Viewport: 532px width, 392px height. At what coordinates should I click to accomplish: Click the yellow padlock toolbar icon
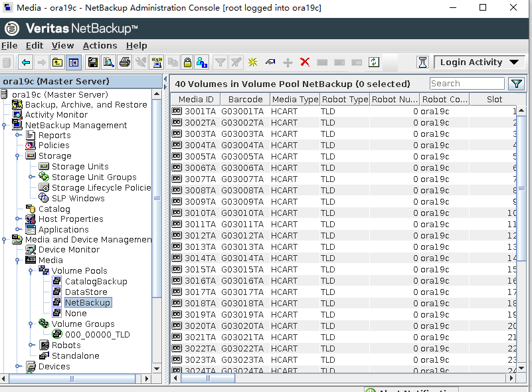[x=187, y=62]
